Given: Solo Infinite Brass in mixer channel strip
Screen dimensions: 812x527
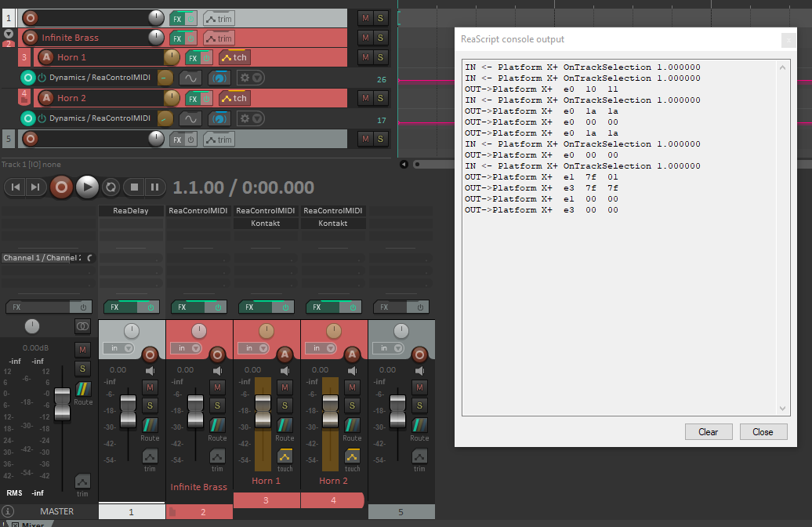Looking at the screenshot, I should tap(218, 405).
